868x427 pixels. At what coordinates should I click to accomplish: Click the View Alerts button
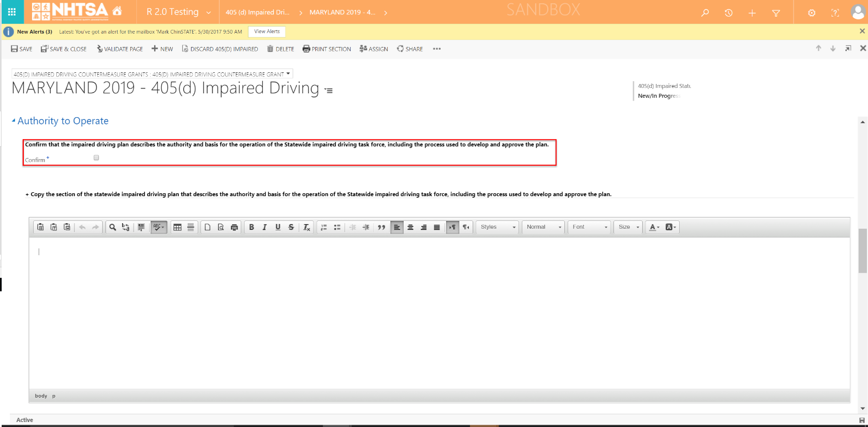pos(267,31)
